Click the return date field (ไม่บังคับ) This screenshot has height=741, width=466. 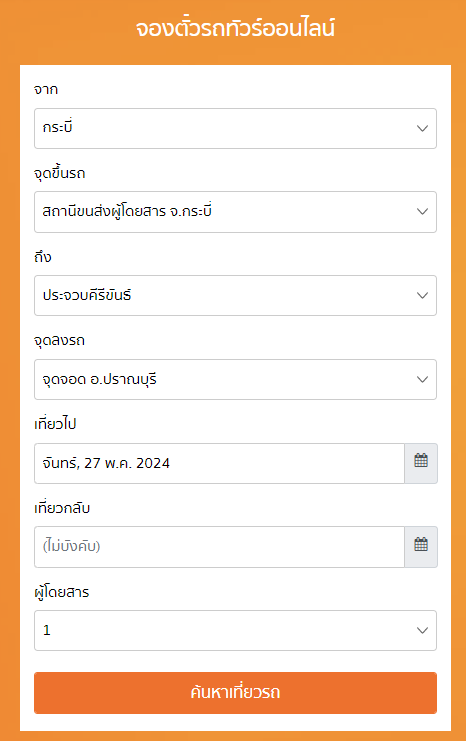tap(219, 547)
